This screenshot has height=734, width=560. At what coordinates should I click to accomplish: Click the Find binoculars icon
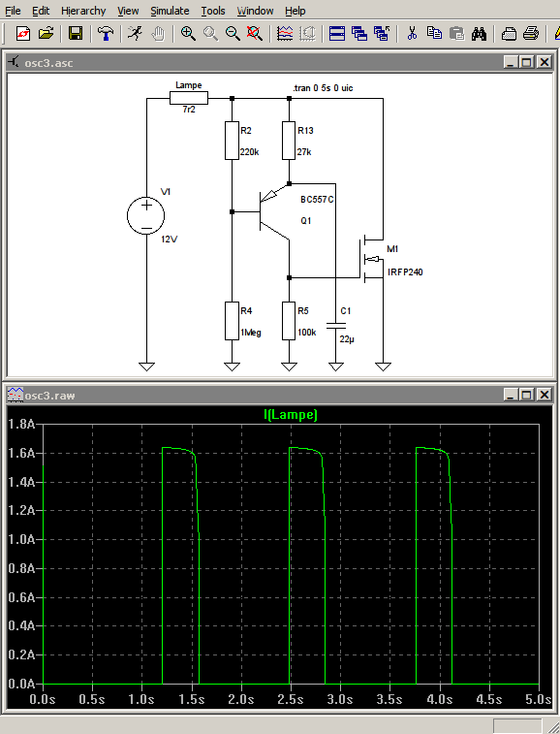479,33
